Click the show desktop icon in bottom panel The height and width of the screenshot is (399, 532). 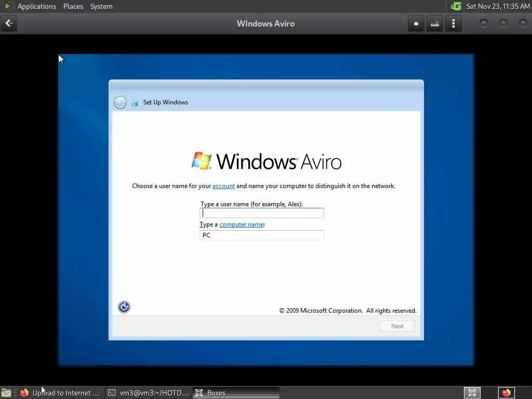pyautogui.click(x=6, y=393)
